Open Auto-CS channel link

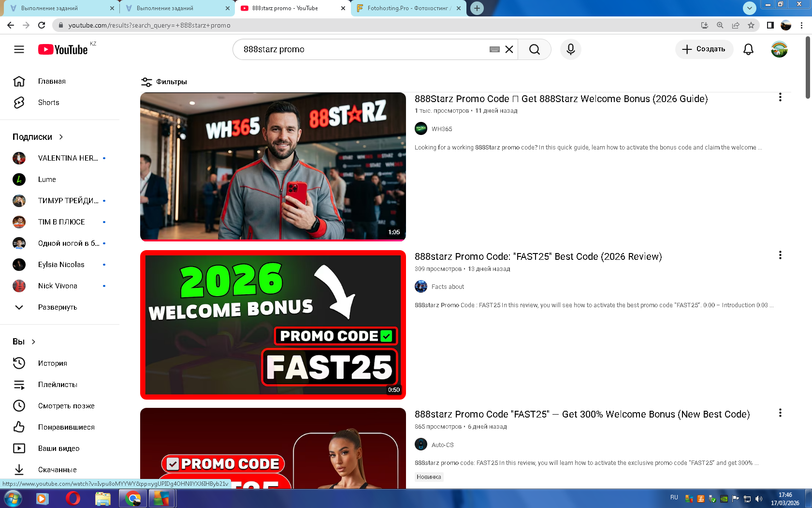click(442, 445)
